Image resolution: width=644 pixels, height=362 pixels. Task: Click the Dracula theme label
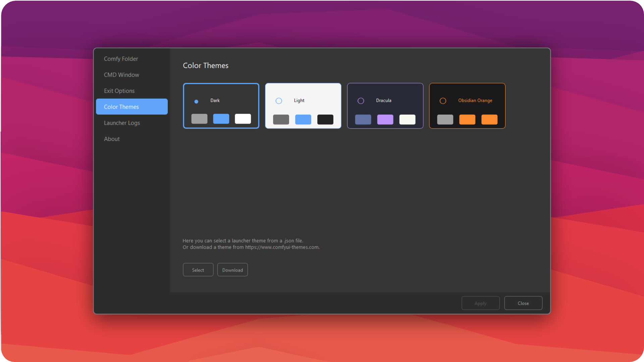[x=384, y=101]
